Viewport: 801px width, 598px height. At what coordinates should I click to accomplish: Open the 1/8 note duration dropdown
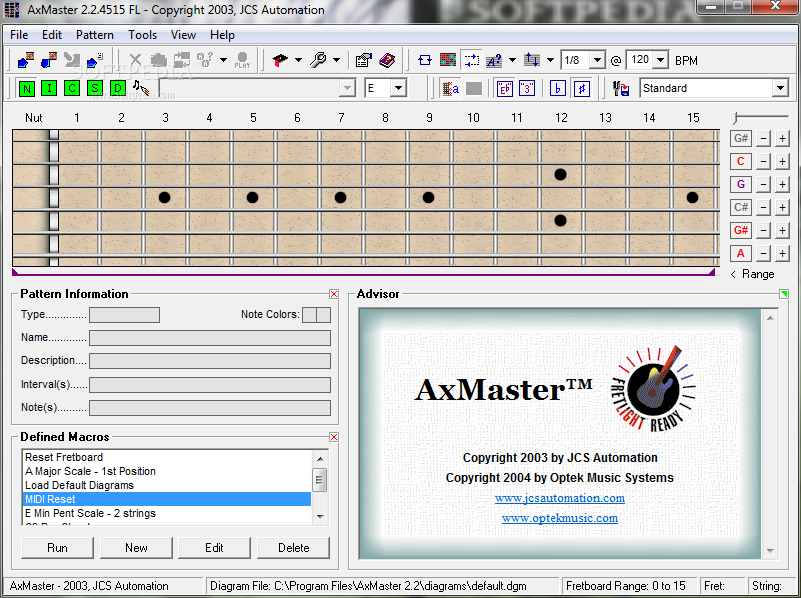pyautogui.click(x=597, y=60)
